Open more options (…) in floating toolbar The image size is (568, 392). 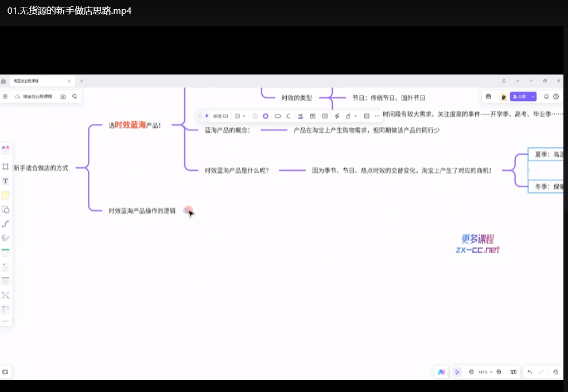coord(377,116)
